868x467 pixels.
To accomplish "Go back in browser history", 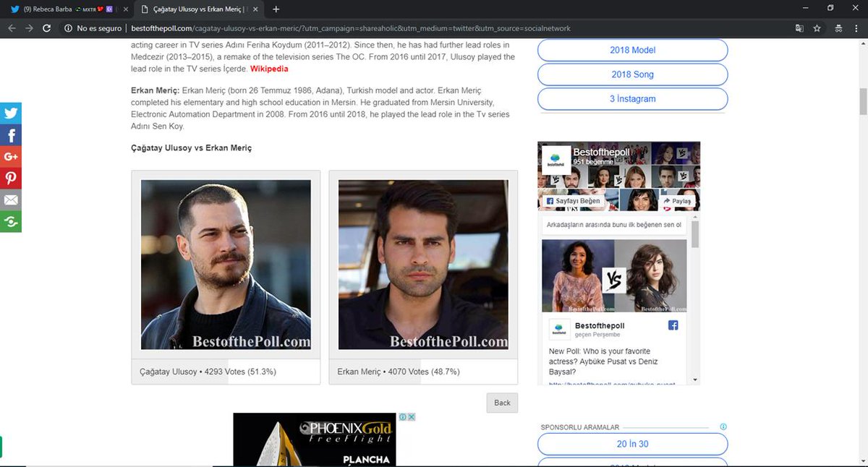I will click(12, 28).
